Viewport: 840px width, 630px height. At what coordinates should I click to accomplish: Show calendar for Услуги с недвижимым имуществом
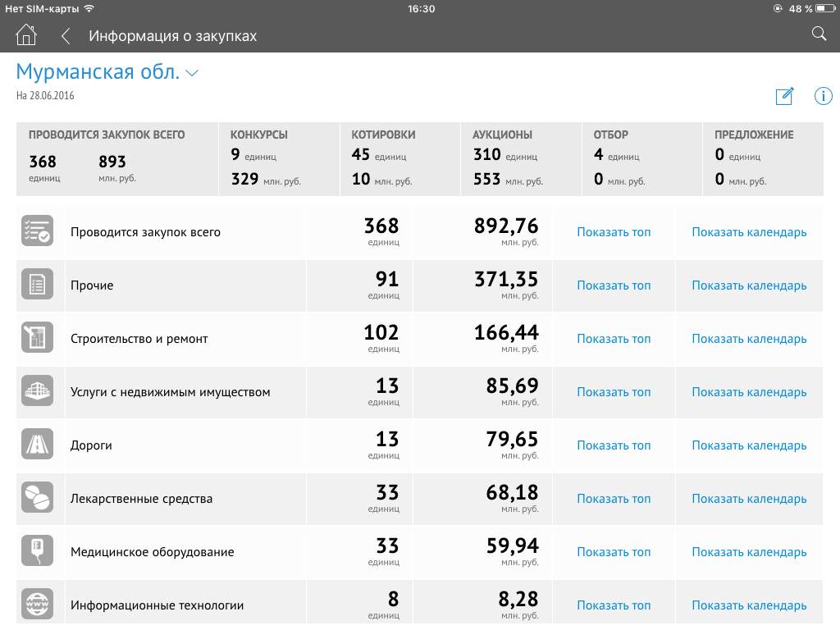tap(749, 392)
